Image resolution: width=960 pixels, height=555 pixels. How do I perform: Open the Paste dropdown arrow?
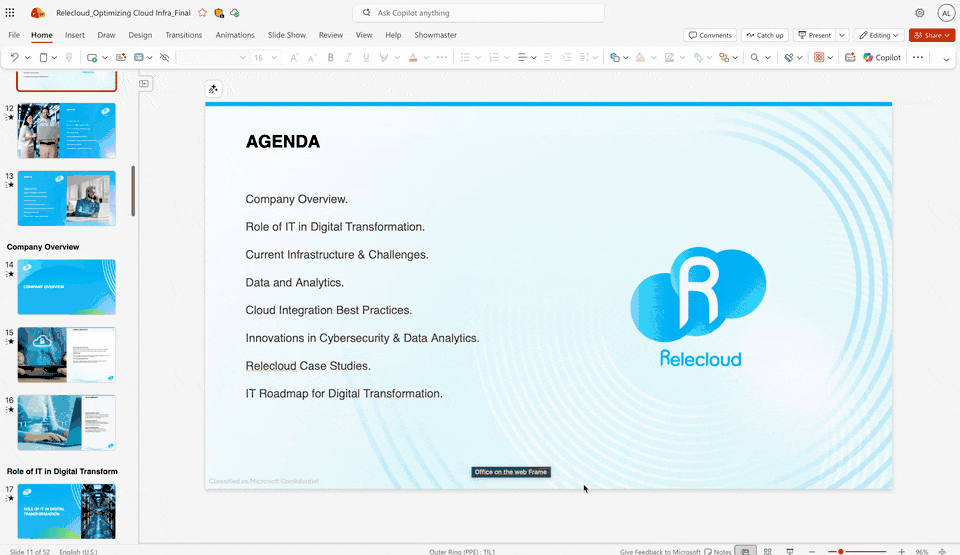[54, 58]
